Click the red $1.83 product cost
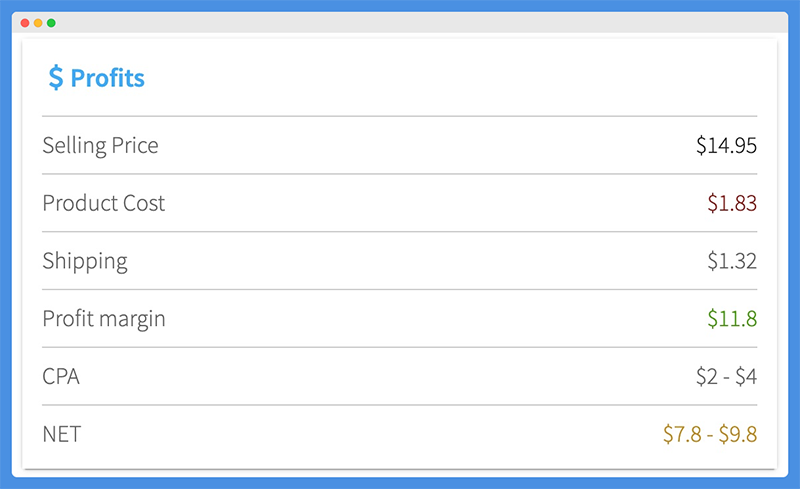 click(732, 203)
